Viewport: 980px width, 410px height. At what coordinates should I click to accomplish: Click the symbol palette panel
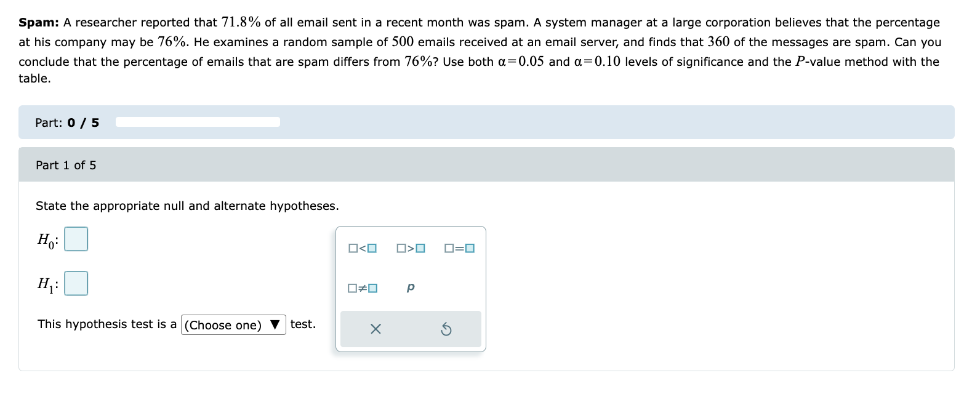410,289
